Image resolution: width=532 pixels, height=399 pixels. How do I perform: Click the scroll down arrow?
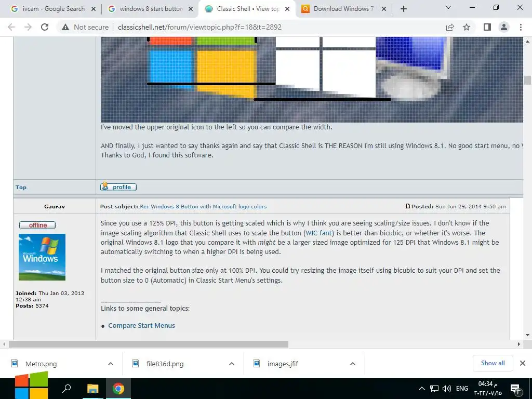(x=527, y=335)
